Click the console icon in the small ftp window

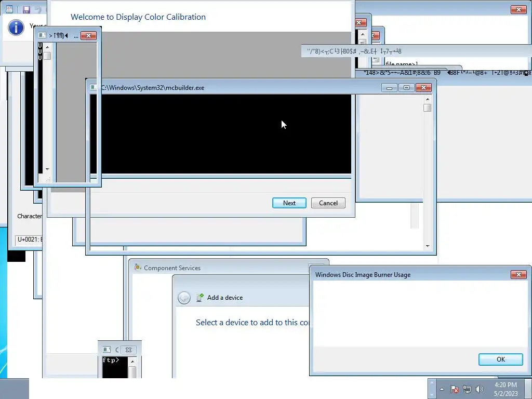[107, 350]
